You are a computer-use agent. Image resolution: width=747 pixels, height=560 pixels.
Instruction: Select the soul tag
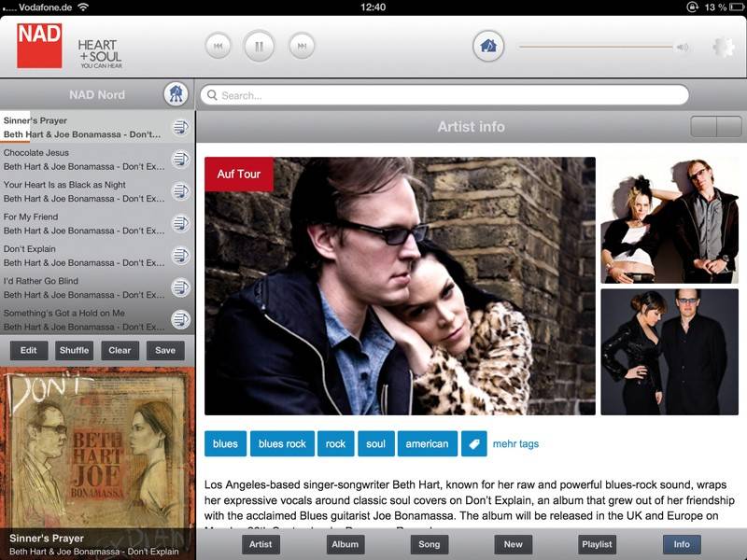click(x=376, y=444)
